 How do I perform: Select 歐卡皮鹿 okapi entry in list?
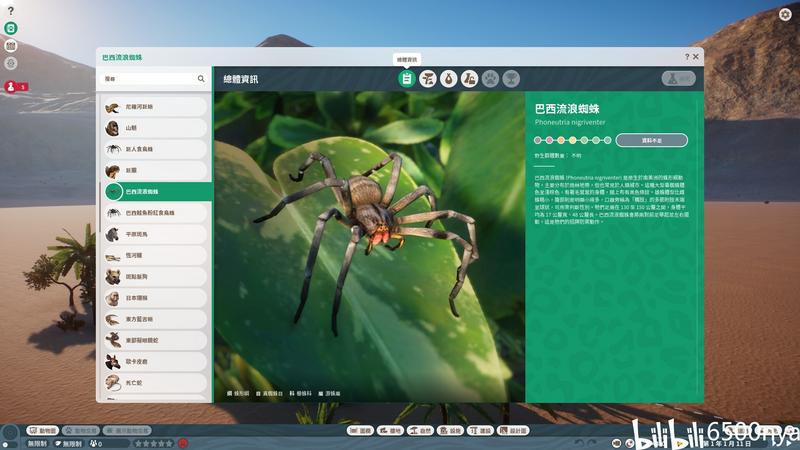155,362
